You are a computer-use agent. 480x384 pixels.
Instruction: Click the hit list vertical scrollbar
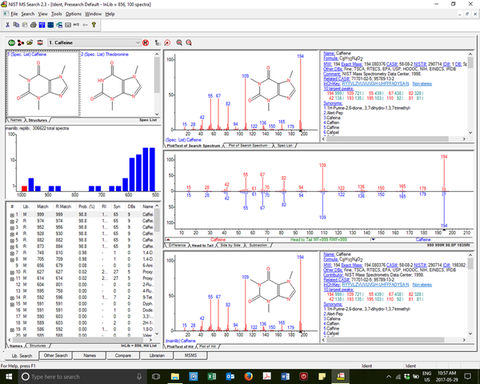(157, 270)
